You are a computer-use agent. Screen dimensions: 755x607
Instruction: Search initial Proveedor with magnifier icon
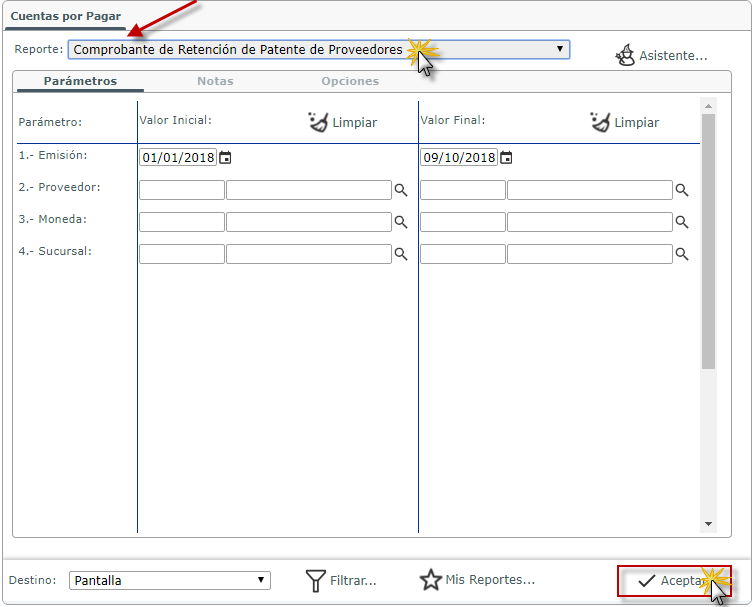401,190
